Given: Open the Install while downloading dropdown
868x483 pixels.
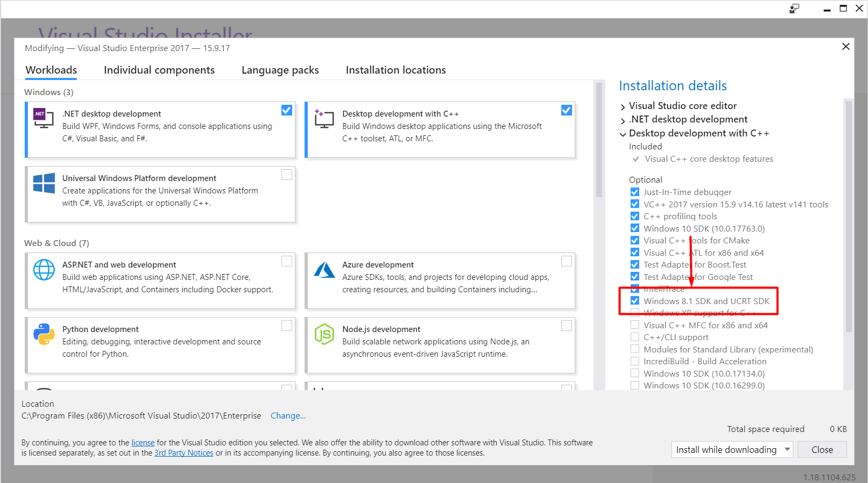Looking at the screenshot, I should coord(787,449).
